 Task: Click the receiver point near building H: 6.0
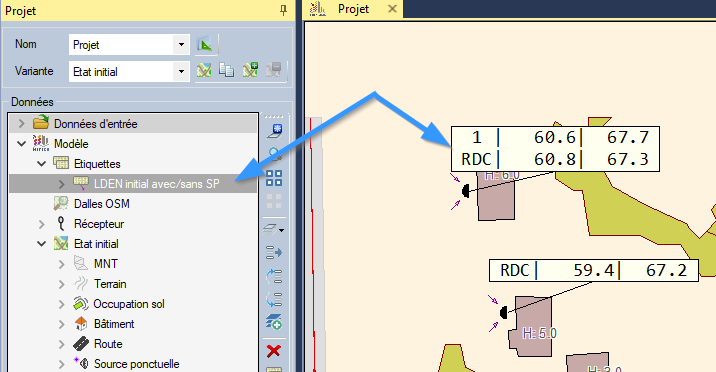click(x=465, y=190)
